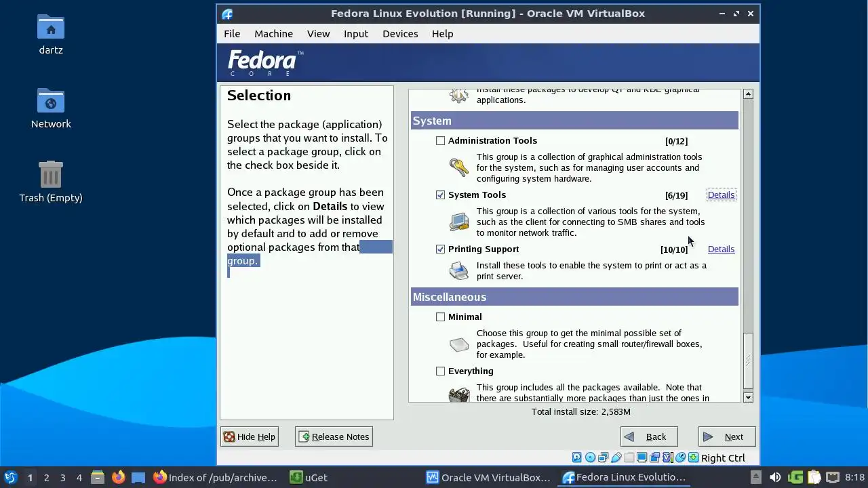Screen dimensions: 868x488
Task: Open the File menu
Action: click(x=232, y=34)
